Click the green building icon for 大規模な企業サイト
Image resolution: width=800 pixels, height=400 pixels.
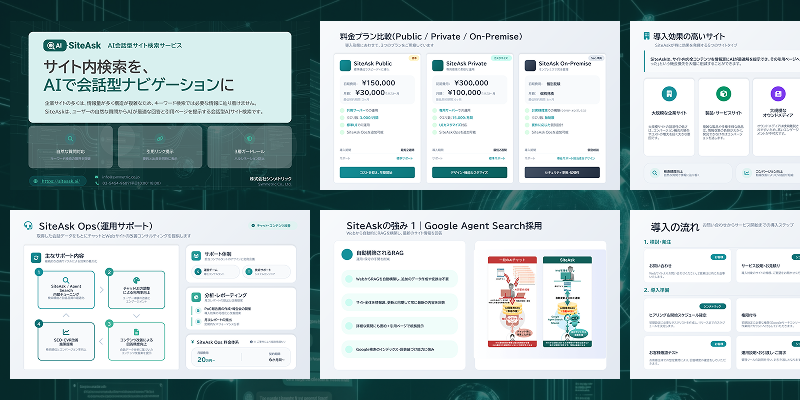point(669,94)
